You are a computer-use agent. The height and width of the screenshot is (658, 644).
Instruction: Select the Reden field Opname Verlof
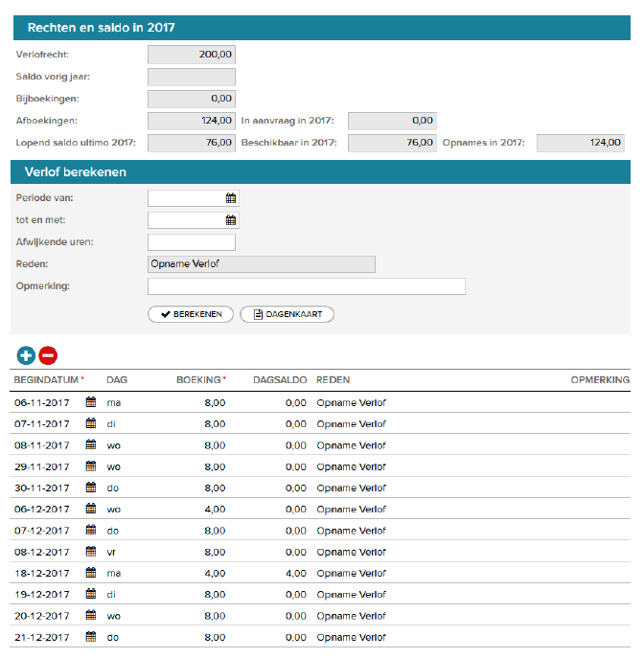261,264
